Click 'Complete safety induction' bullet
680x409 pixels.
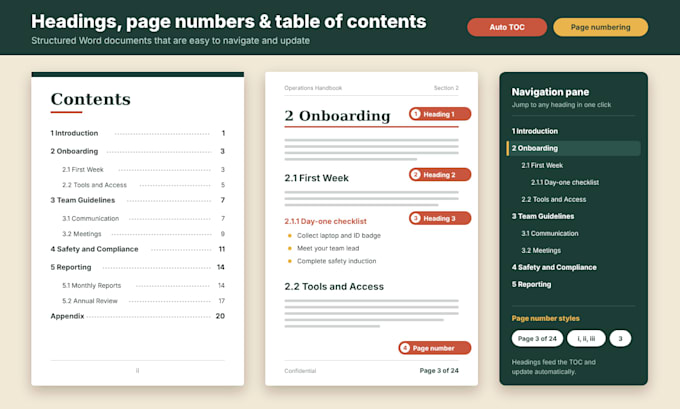click(337, 261)
